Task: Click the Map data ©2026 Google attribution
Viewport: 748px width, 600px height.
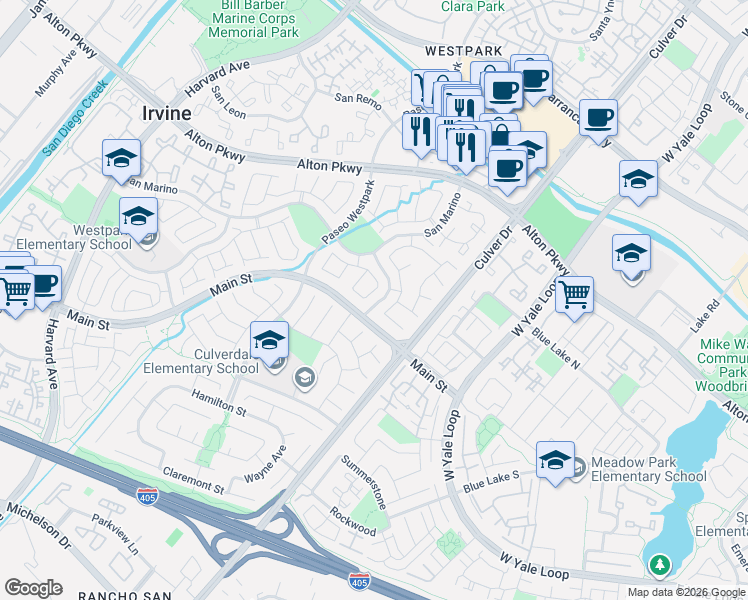Action: tap(686, 593)
